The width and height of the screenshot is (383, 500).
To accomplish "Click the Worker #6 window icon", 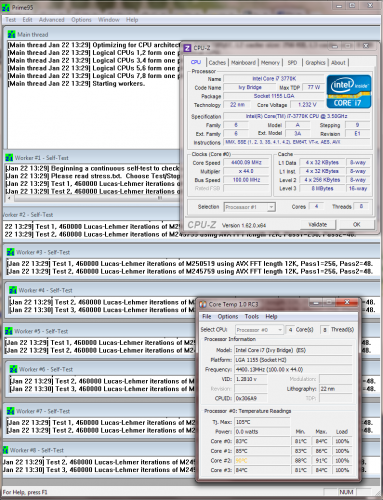I will (x=13, y=369).
